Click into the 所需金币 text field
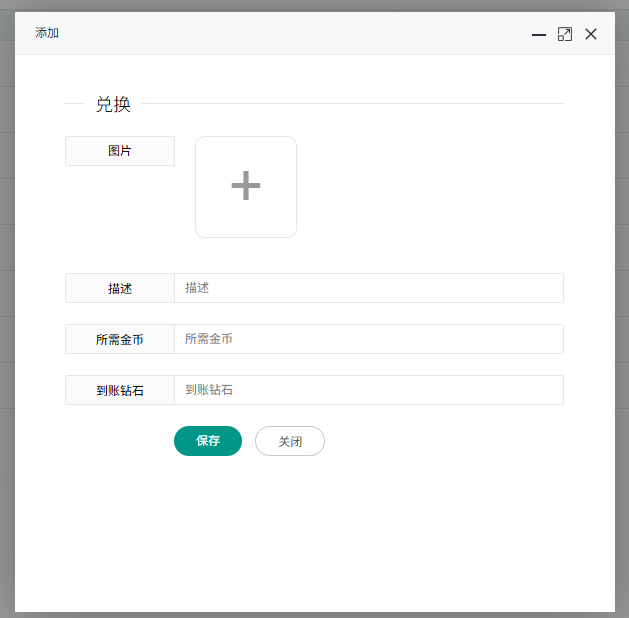Image resolution: width=629 pixels, height=618 pixels. click(x=368, y=339)
